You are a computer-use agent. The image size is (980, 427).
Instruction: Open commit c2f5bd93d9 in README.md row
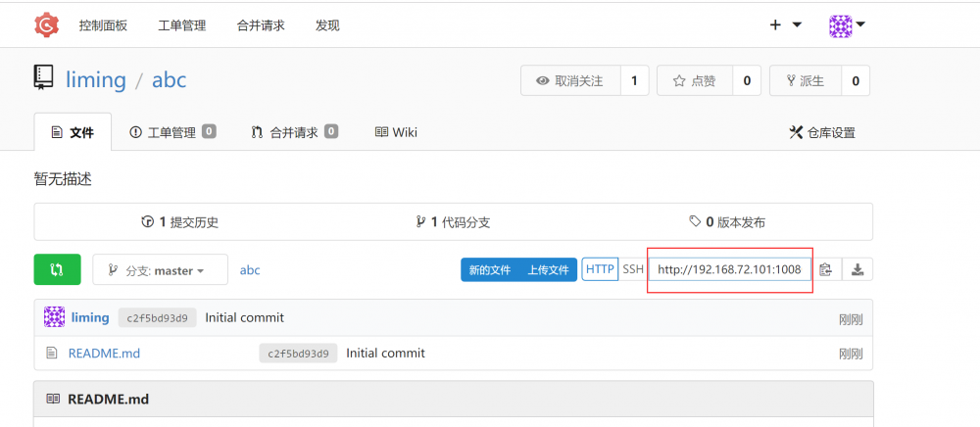298,354
